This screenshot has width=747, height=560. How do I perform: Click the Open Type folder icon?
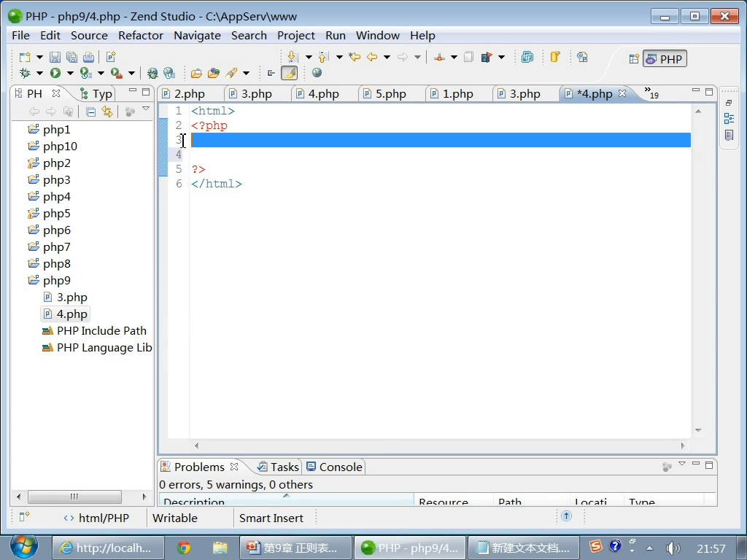click(196, 73)
